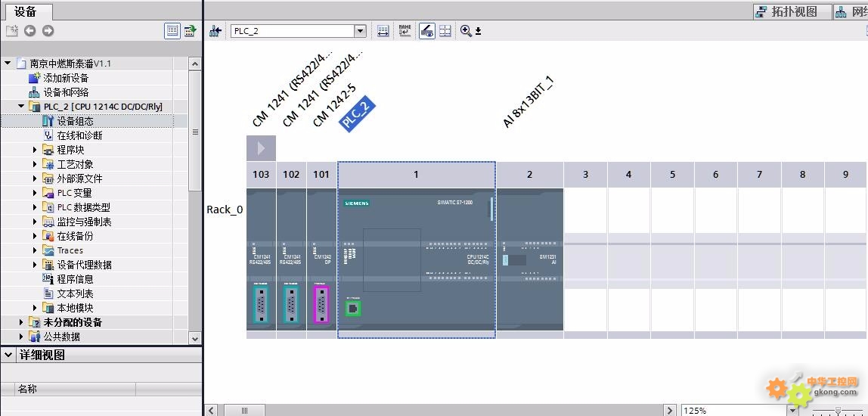
Task: Toggle the project tree table view icon
Action: pos(172,31)
